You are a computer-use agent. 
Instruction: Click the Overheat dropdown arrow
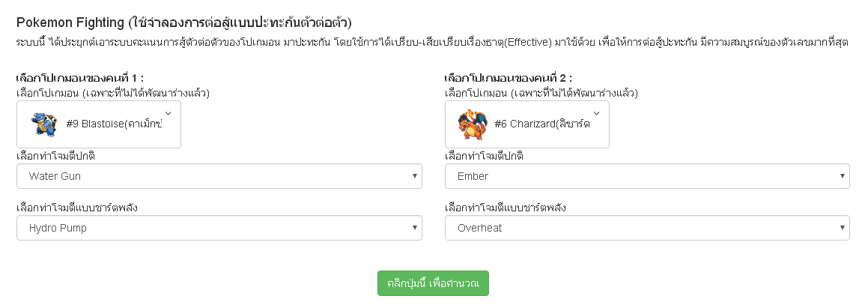point(842,228)
